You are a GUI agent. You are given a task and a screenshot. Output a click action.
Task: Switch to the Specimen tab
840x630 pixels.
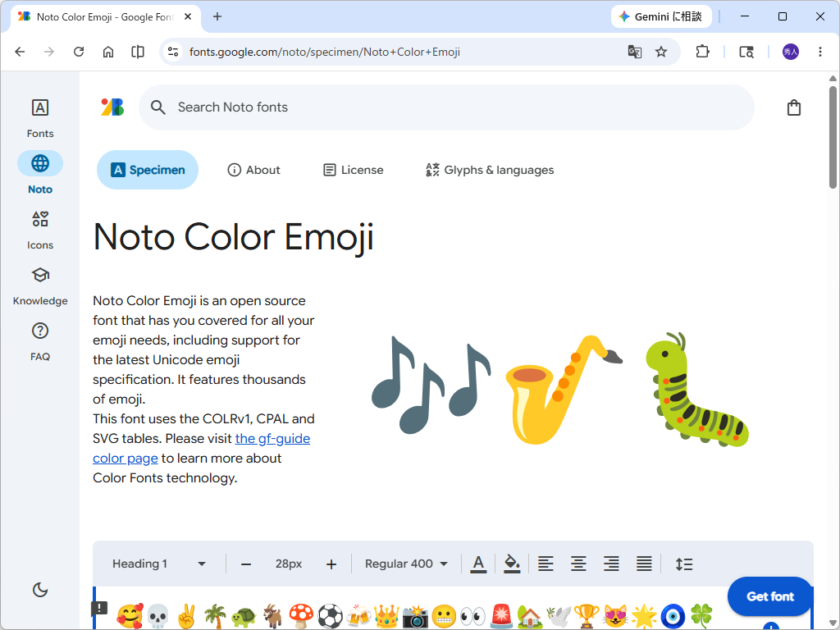pos(148,170)
